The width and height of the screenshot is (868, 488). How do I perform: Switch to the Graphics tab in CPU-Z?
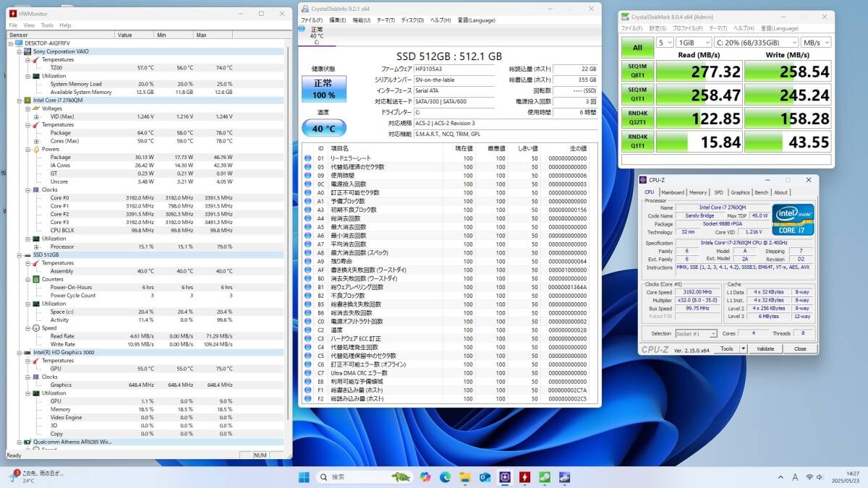point(740,192)
